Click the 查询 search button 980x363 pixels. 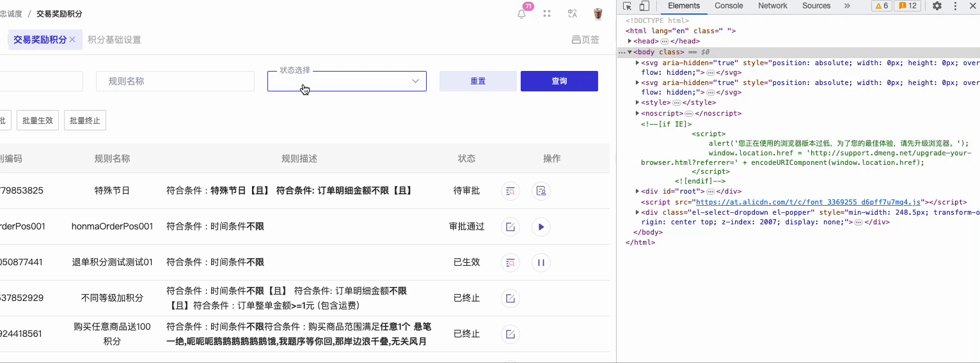click(559, 81)
